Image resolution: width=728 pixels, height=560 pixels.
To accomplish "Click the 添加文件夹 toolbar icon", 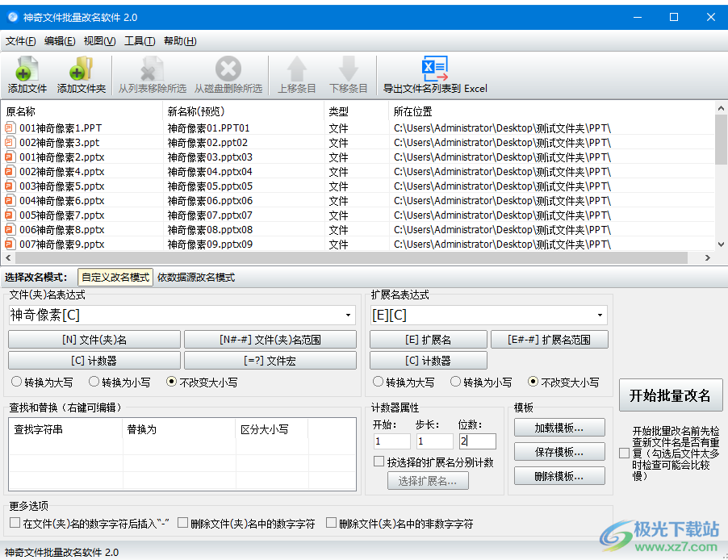I will (82, 69).
